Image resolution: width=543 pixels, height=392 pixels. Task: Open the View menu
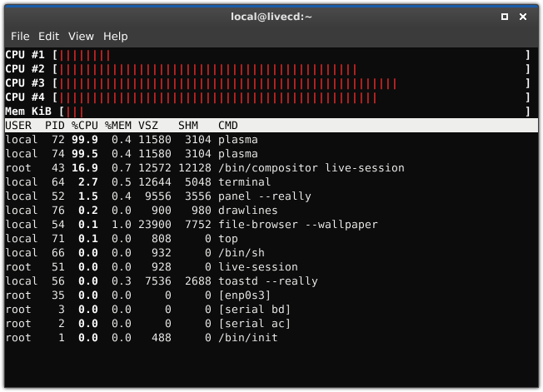coord(81,37)
